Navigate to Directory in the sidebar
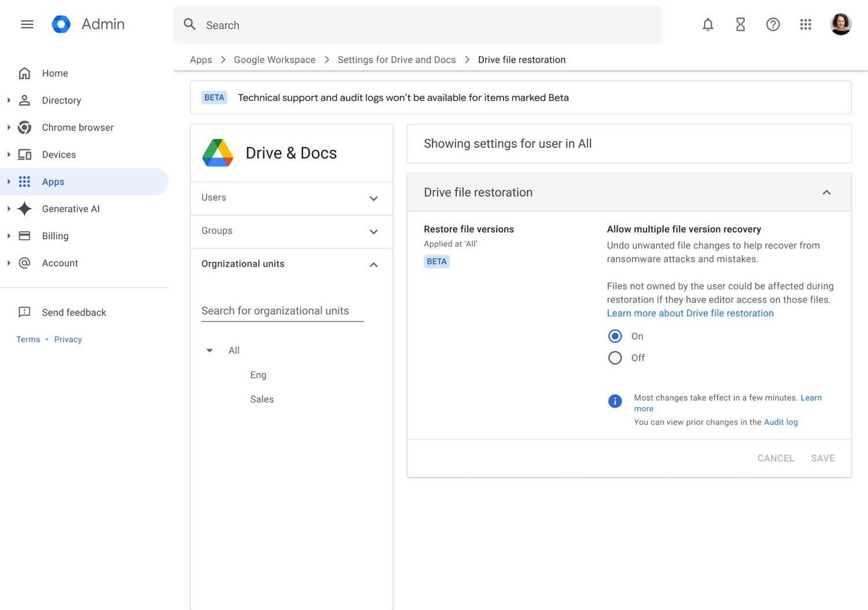The height and width of the screenshot is (610, 868). tap(61, 100)
